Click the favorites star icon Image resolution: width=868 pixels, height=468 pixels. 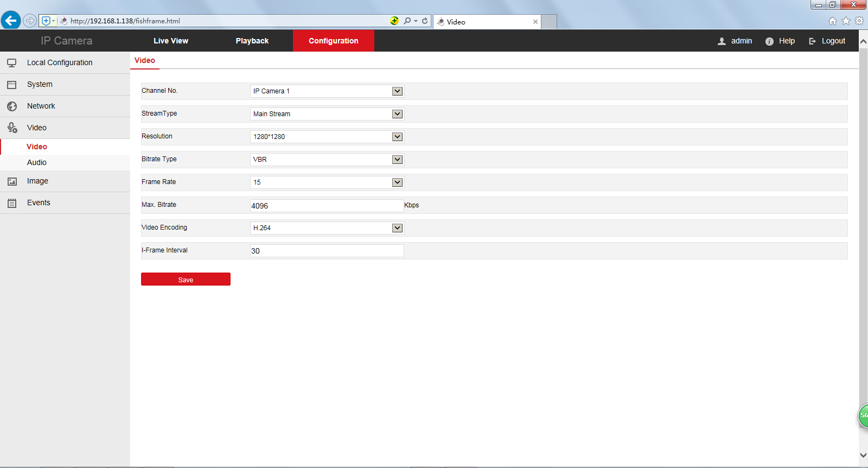846,21
